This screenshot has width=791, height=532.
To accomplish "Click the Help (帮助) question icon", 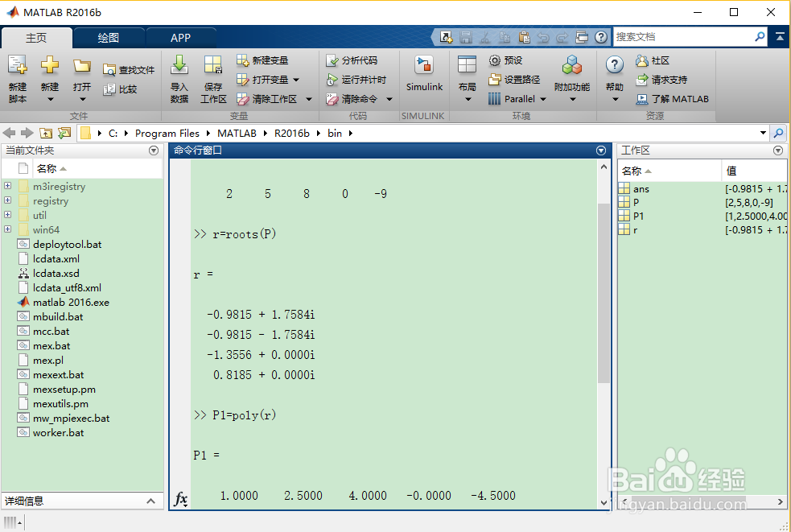I will (x=615, y=65).
